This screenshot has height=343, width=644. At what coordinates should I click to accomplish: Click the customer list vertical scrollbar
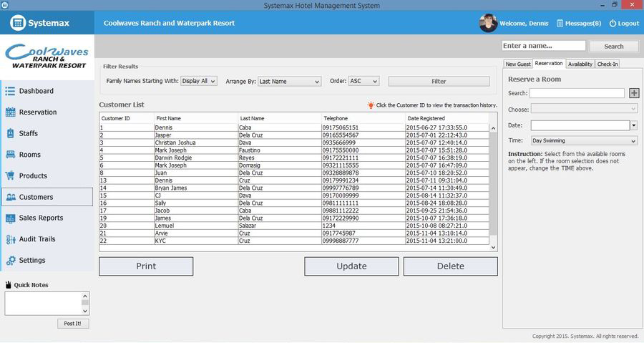492,186
